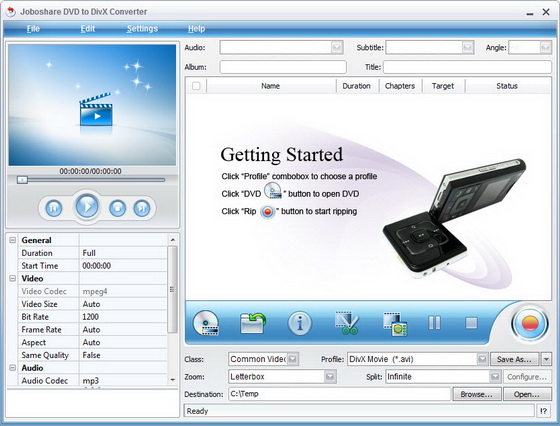Minimize the converter window
560x426 pixels.
point(530,13)
